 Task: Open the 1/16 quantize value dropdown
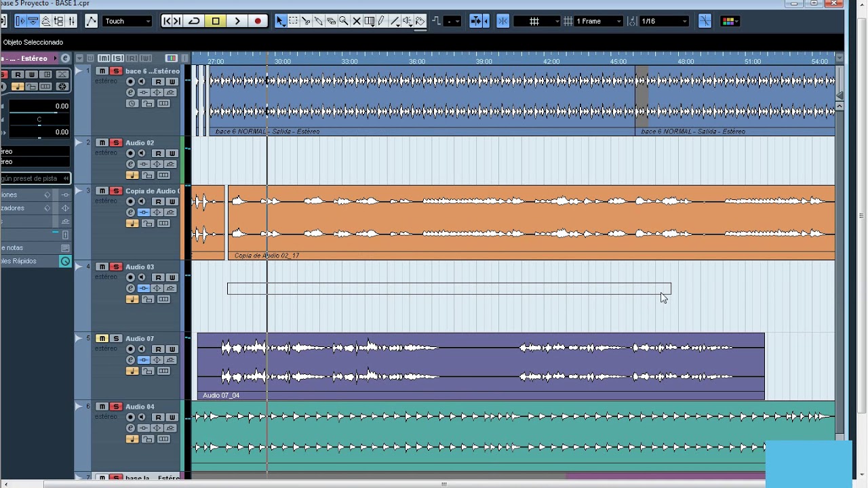(665, 21)
